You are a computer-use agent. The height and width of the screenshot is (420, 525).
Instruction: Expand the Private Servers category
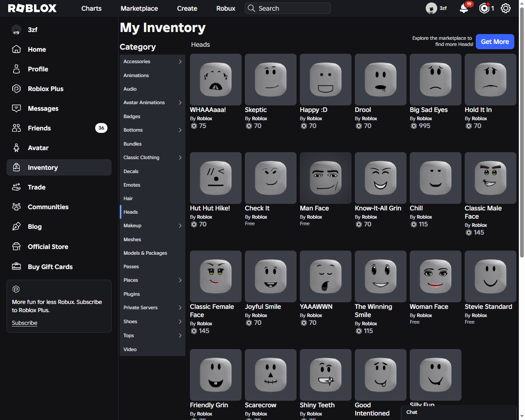(180, 308)
